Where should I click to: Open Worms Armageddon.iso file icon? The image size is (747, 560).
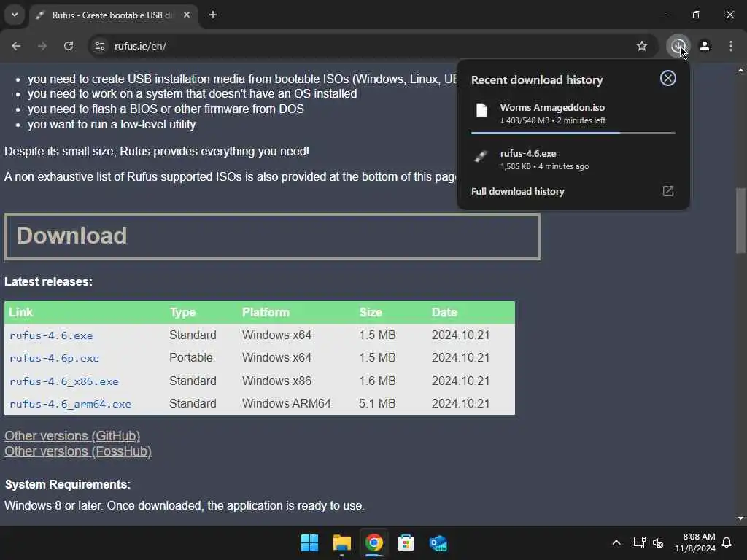point(481,110)
